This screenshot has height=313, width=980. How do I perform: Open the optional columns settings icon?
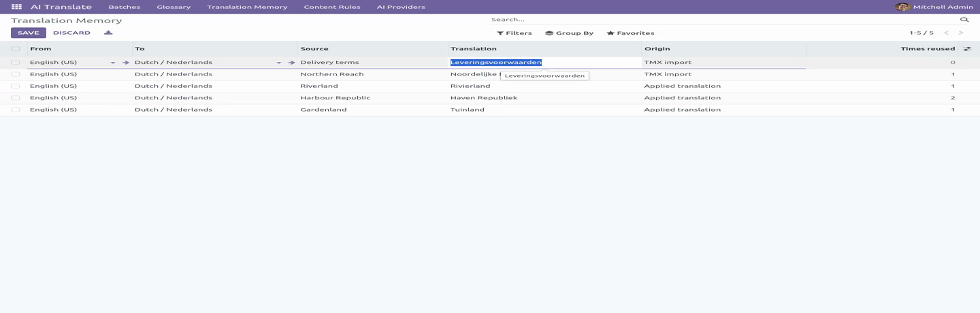pos(967,49)
